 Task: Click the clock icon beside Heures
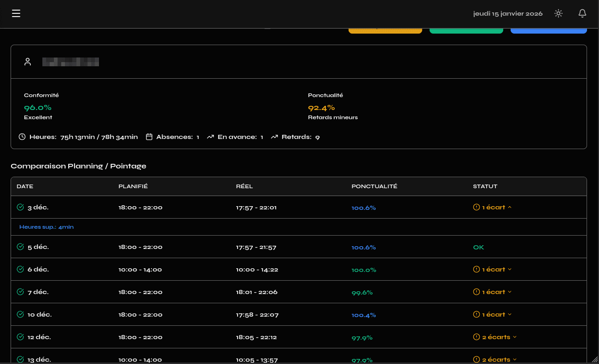pyautogui.click(x=22, y=137)
